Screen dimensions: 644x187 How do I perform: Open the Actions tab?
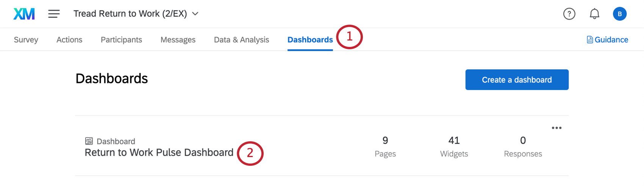[69, 40]
